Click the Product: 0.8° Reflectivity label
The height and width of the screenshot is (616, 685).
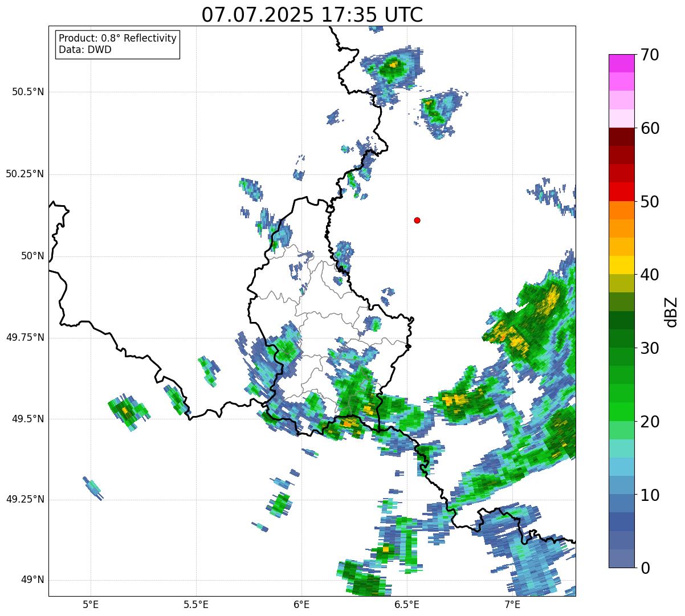point(117,38)
